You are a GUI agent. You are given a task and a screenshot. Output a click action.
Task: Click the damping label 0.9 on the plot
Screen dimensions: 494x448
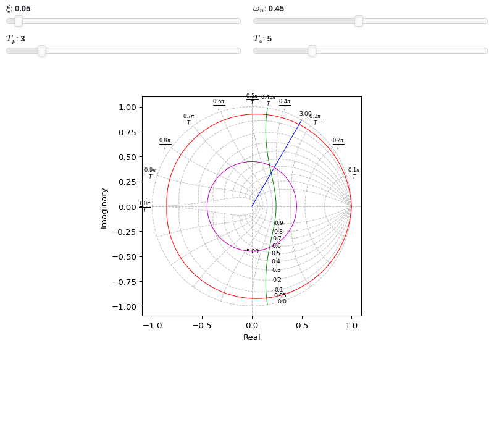click(x=279, y=223)
